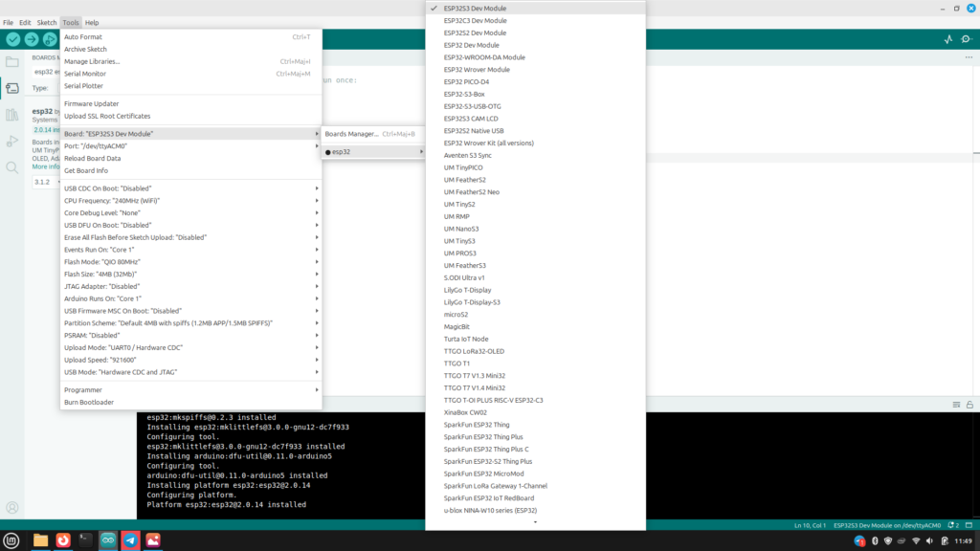Select SparkFun ESP32 Thing Plus C board

(536, 450)
